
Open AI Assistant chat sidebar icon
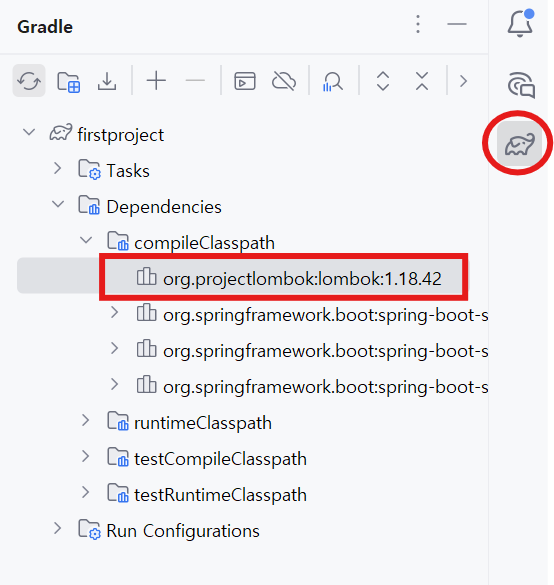[521, 85]
